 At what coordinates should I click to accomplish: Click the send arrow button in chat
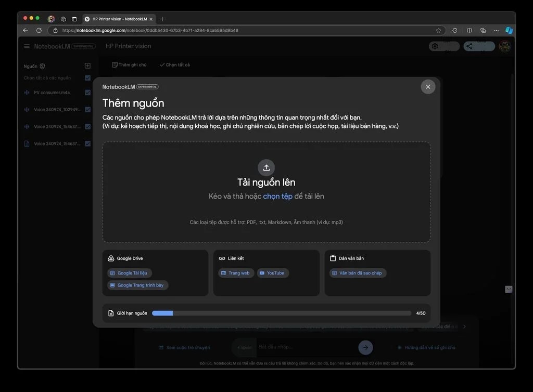coord(365,347)
